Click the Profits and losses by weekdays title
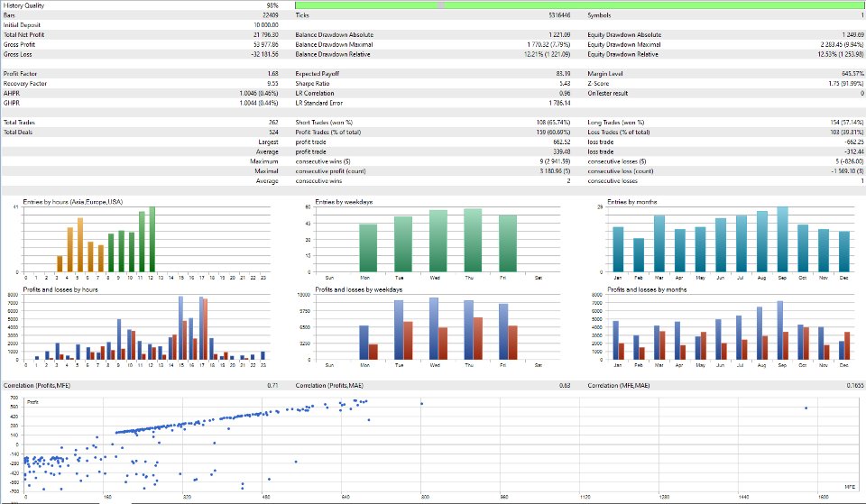Image resolution: width=866 pixels, height=504 pixels. [358, 289]
